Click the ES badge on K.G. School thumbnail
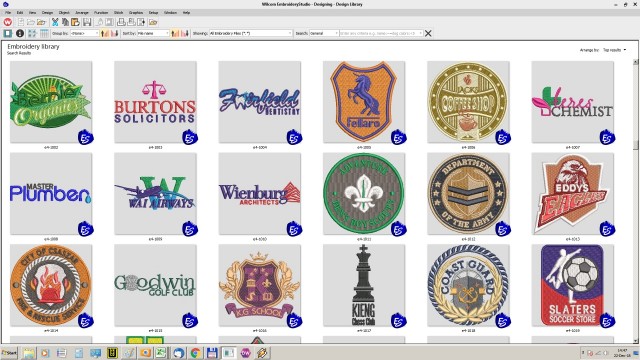The image size is (640, 360). 294,321
